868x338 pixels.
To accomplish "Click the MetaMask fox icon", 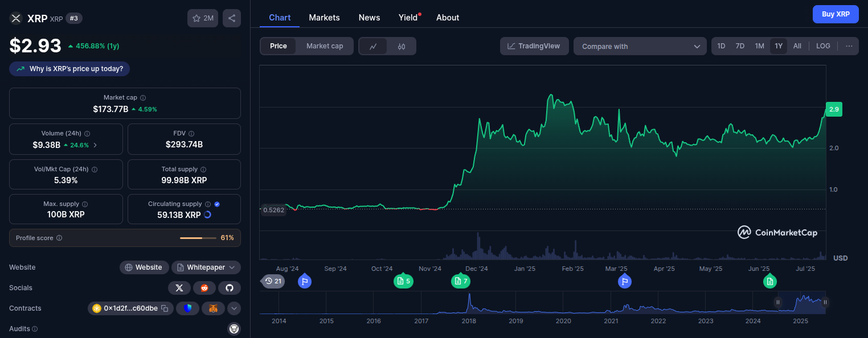I will tap(213, 308).
